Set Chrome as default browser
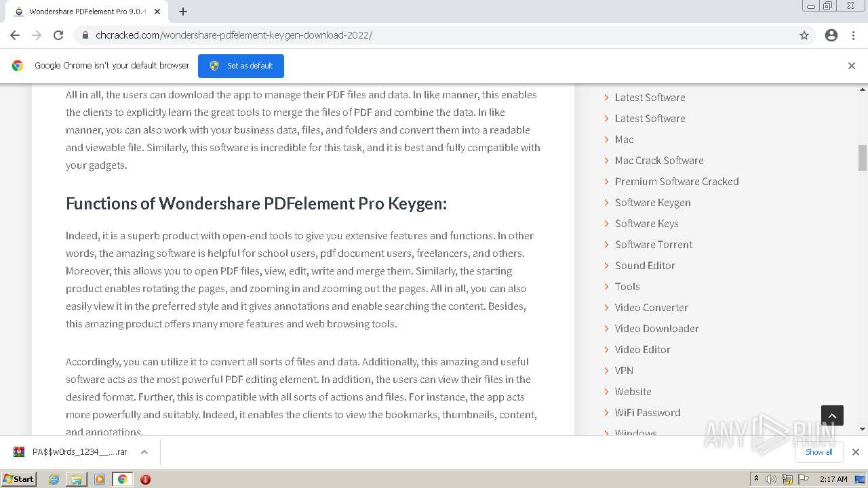 click(x=241, y=66)
